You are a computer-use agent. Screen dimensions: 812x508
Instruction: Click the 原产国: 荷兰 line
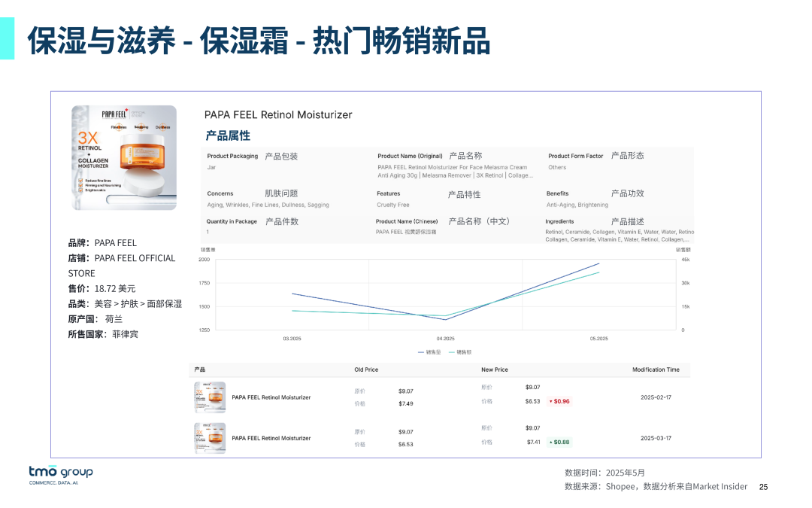tap(95, 319)
